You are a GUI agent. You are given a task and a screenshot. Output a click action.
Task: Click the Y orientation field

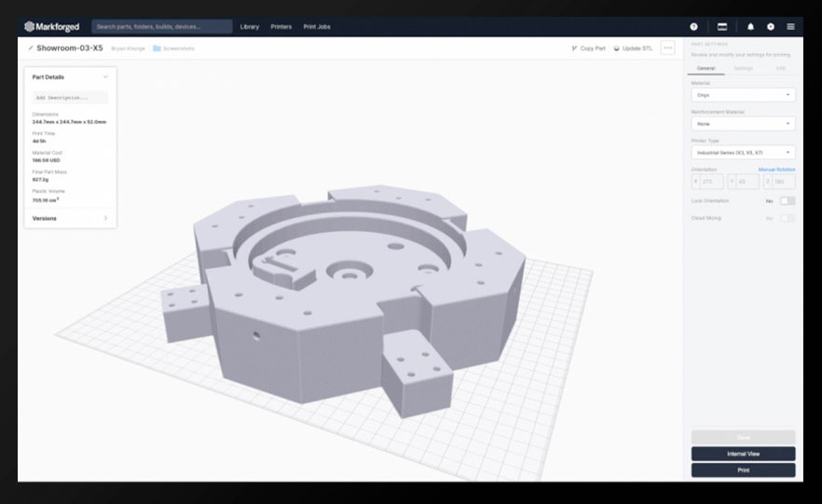click(743, 182)
